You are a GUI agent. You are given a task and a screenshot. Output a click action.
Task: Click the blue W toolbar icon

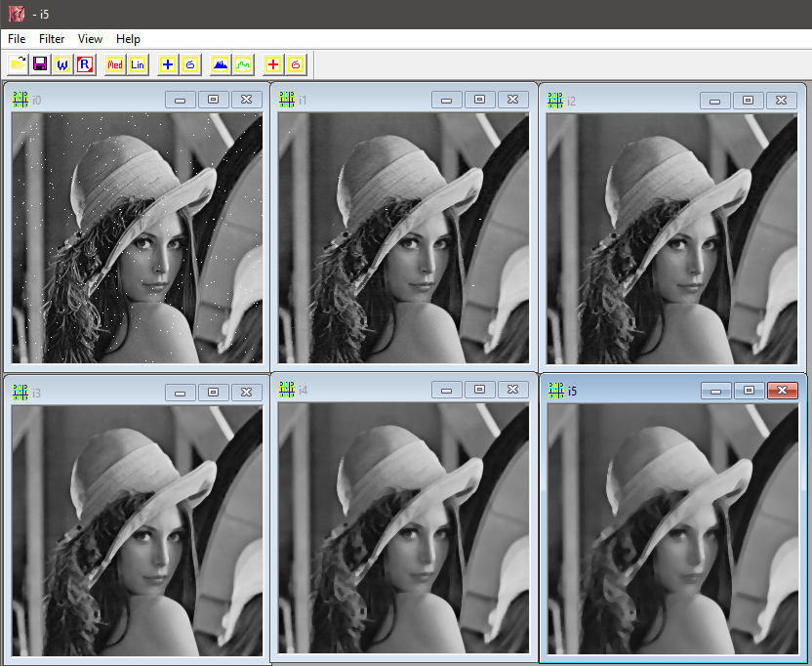[x=62, y=64]
